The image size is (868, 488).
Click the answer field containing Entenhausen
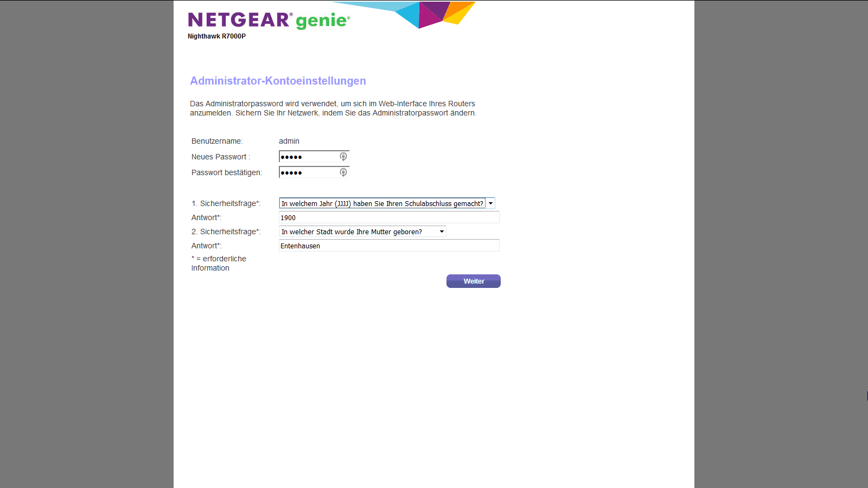click(x=389, y=246)
